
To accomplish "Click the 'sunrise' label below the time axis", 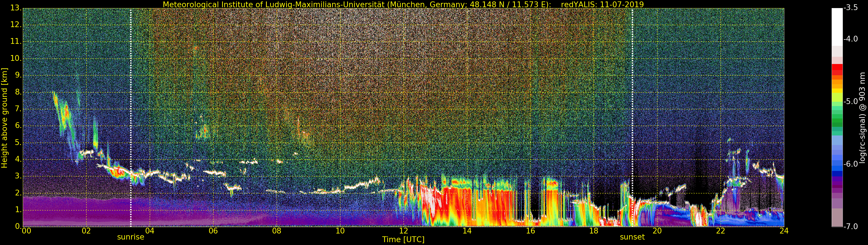I will coord(131,237).
